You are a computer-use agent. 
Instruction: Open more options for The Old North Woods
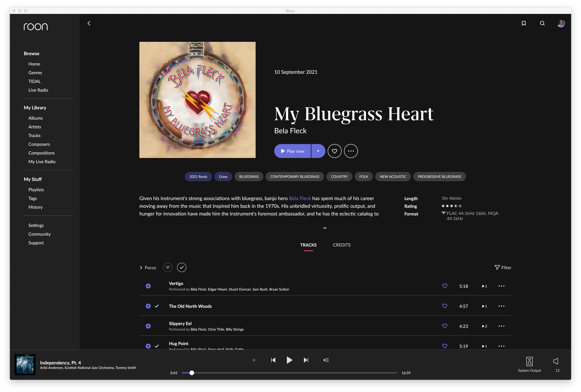point(501,306)
